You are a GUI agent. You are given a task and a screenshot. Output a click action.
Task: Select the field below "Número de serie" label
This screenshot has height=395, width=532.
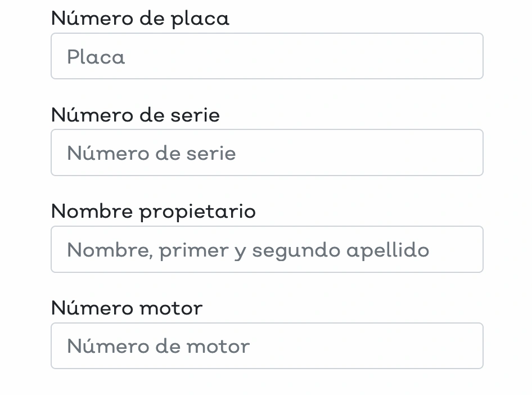(x=267, y=153)
